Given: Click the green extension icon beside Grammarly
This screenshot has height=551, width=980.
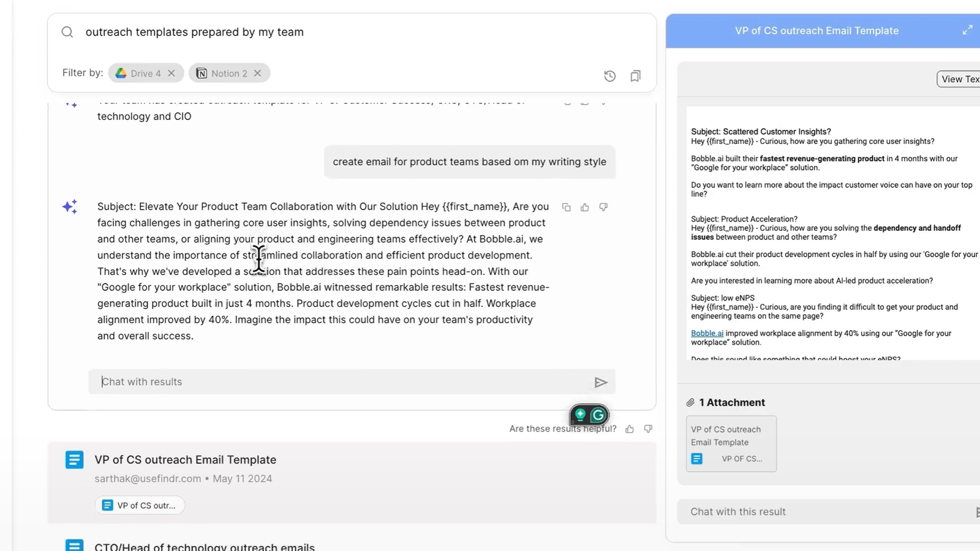Looking at the screenshot, I should (x=580, y=415).
